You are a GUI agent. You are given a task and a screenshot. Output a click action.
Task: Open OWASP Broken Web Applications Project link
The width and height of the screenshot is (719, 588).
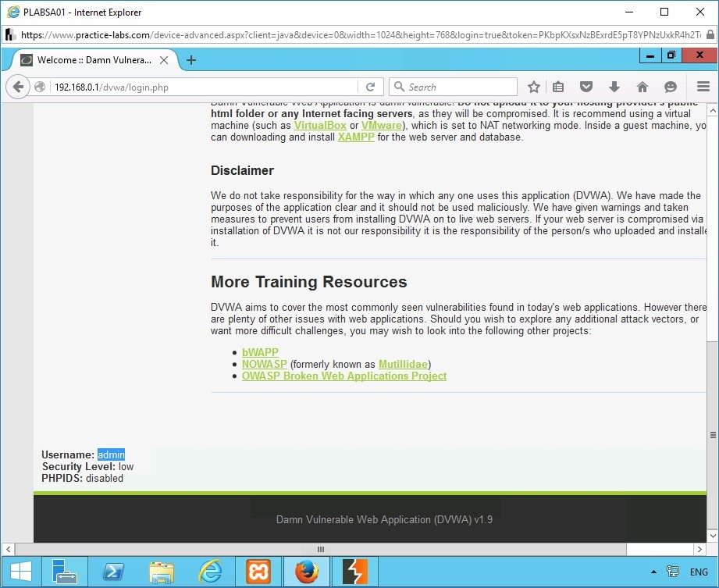344,376
